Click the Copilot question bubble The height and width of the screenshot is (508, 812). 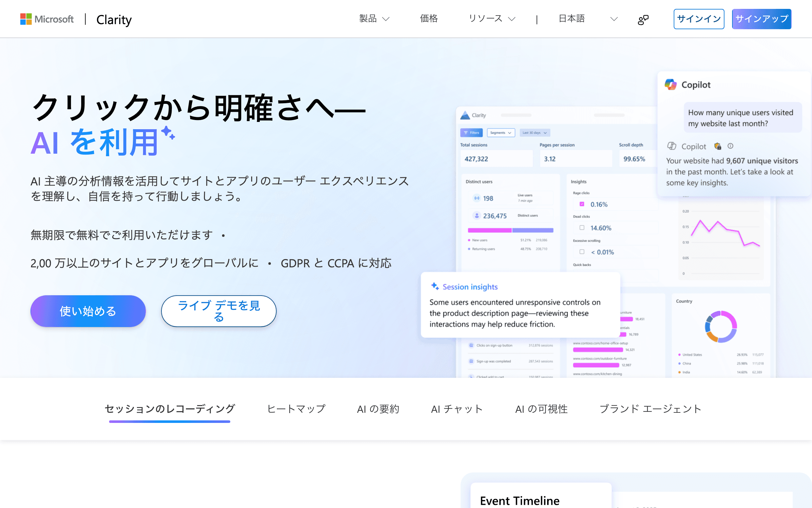(743, 117)
